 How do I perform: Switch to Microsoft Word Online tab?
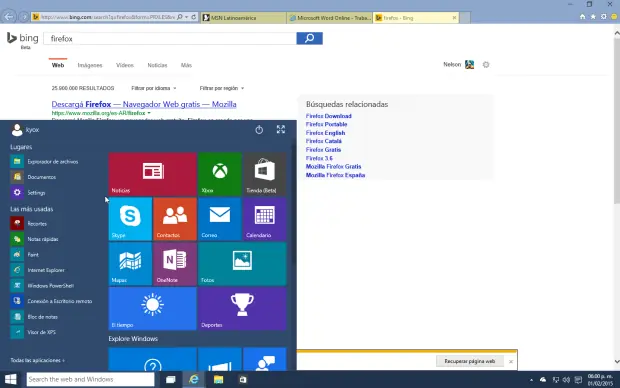point(330,18)
